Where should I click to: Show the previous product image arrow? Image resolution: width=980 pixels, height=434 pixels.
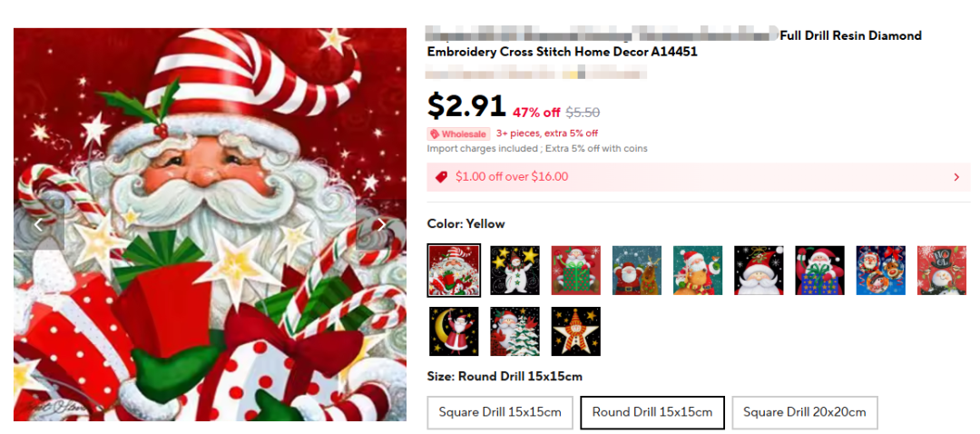(39, 224)
